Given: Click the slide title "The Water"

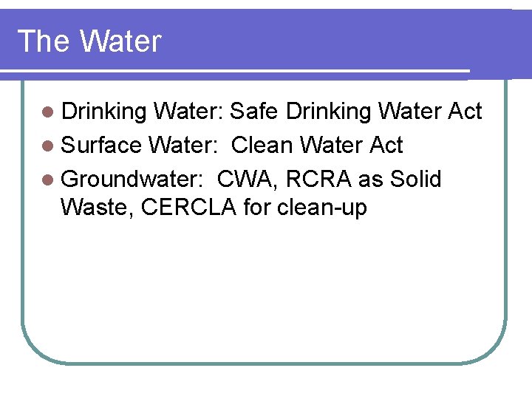Looking at the screenshot, I should 89,41.
